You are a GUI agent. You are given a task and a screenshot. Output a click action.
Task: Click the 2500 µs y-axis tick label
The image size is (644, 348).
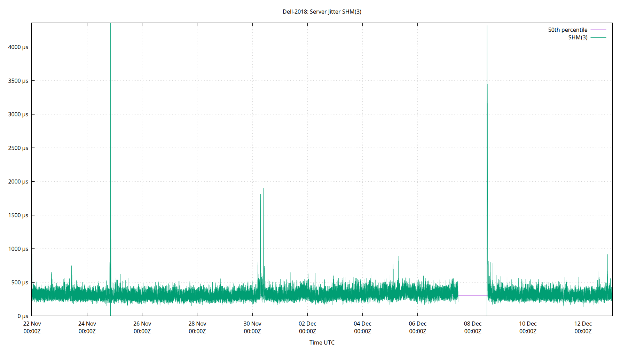point(18,148)
